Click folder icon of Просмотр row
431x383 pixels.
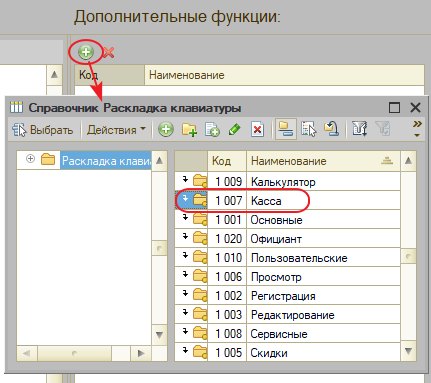point(200,276)
